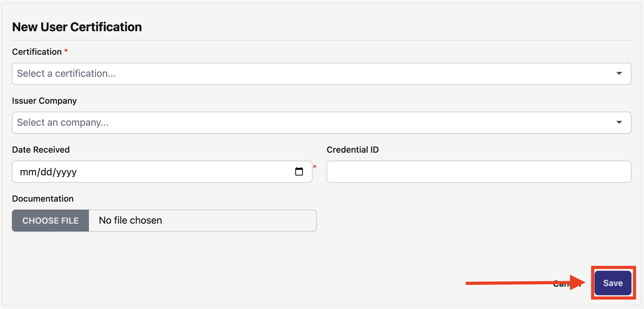This screenshot has width=644, height=309.
Task: Select the year segment of Date Received
Action: point(66,172)
